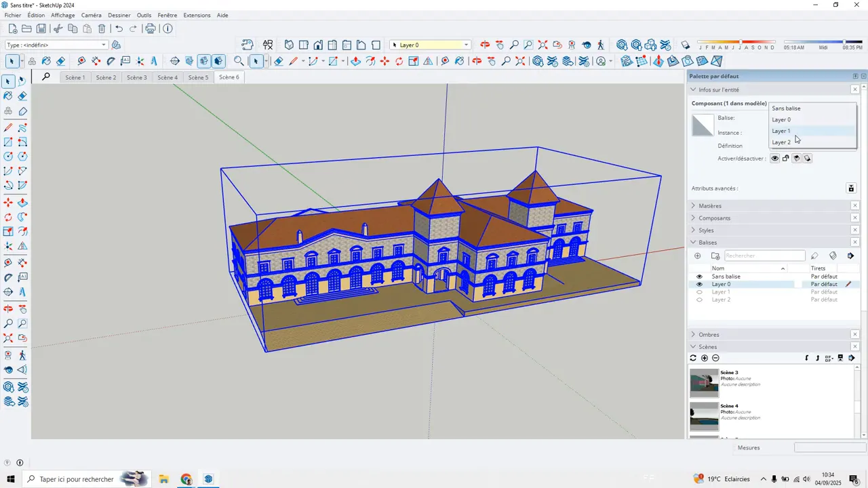The height and width of the screenshot is (488, 868).
Task: Collapse the Balises panel
Action: [693, 242]
